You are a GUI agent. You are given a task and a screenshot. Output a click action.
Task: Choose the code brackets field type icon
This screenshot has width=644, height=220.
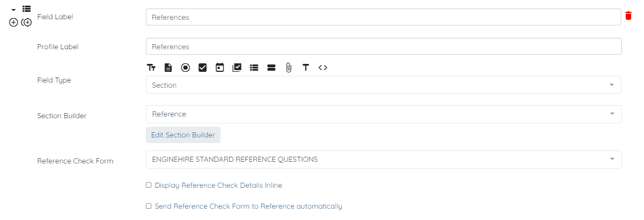(323, 68)
